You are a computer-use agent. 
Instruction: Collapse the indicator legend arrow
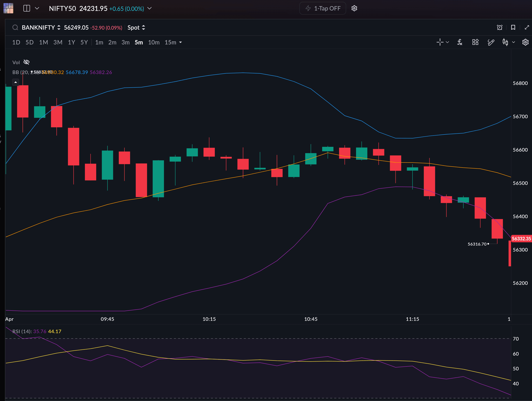coord(16,82)
